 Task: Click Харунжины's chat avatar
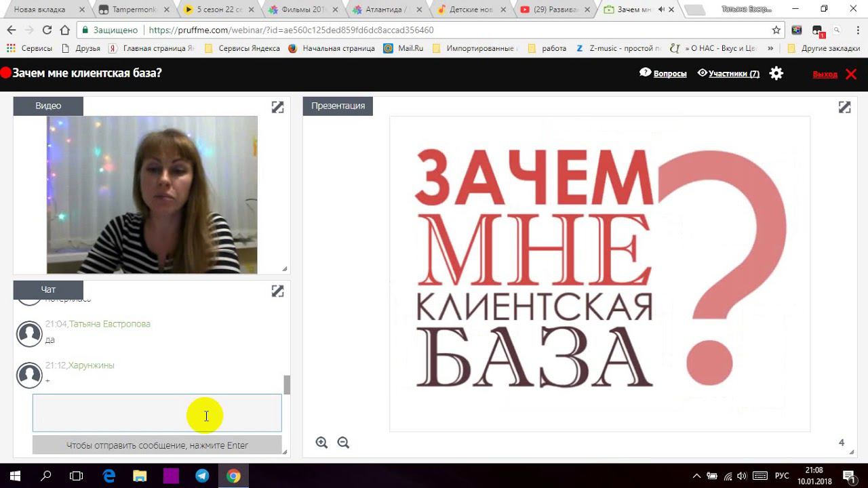click(29, 375)
